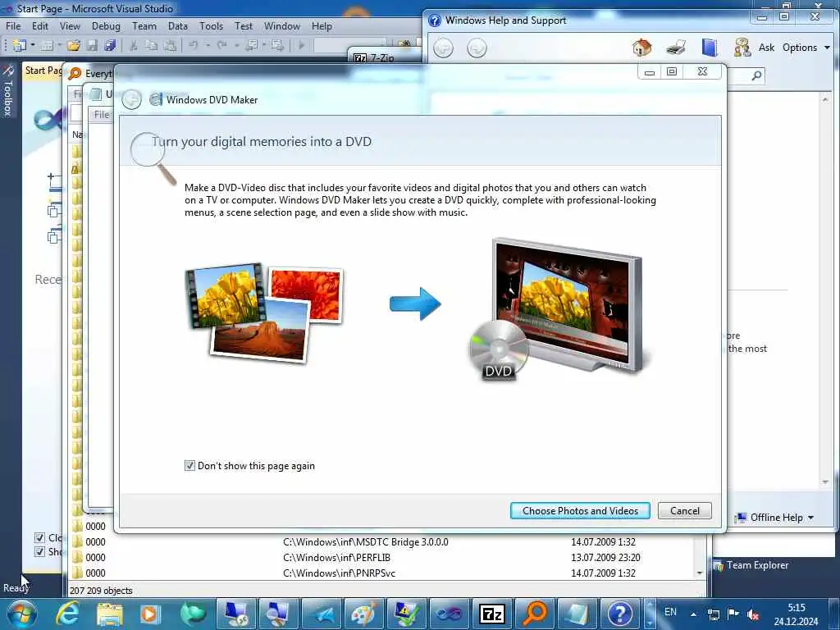Open the Window menu in Visual Studio
The image size is (840, 630).
pos(282,25)
